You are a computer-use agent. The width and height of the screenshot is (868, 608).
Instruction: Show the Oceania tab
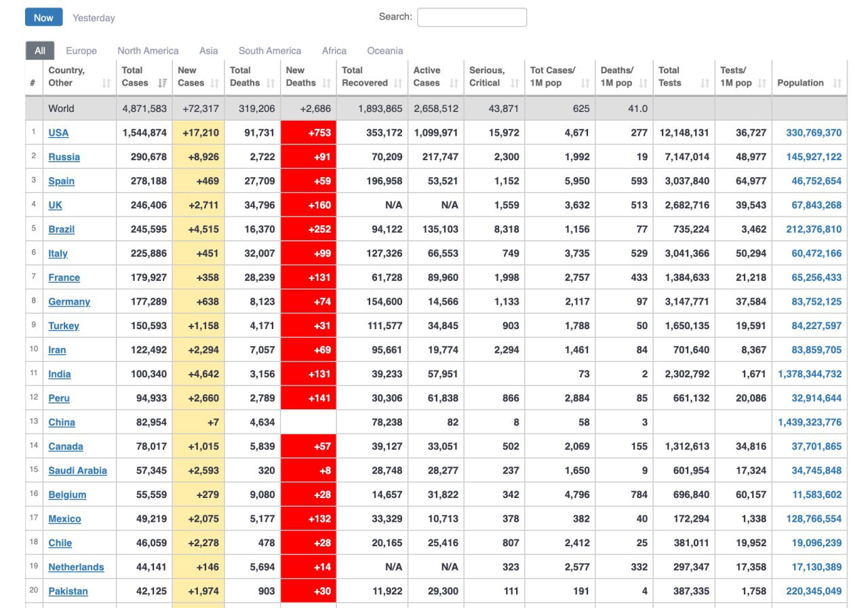tap(385, 50)
